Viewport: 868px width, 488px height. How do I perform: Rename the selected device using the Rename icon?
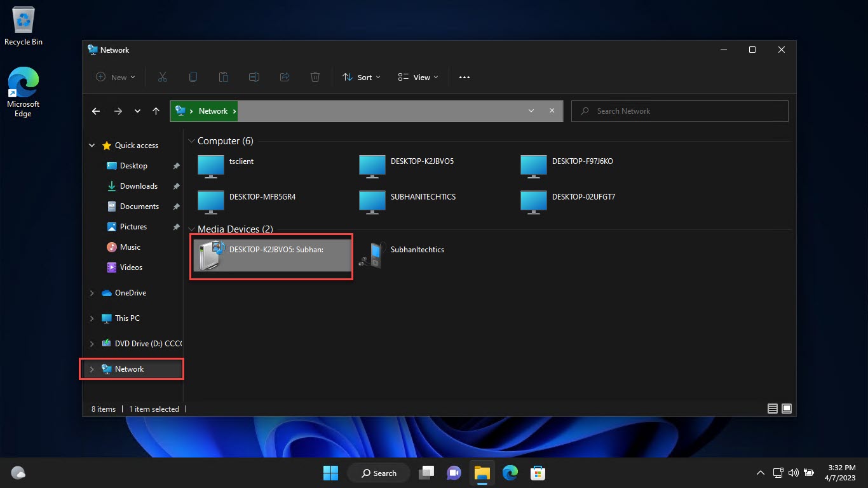coord(254,77)
